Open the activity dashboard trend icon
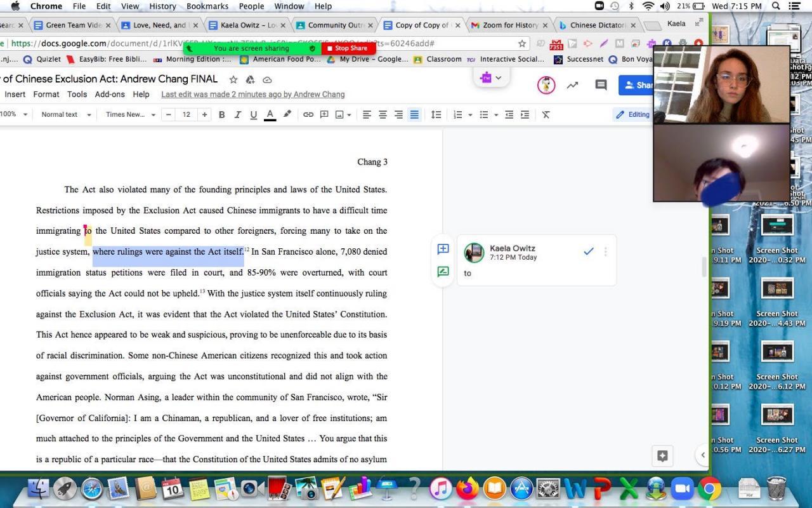812x508 pixels. 572,85
